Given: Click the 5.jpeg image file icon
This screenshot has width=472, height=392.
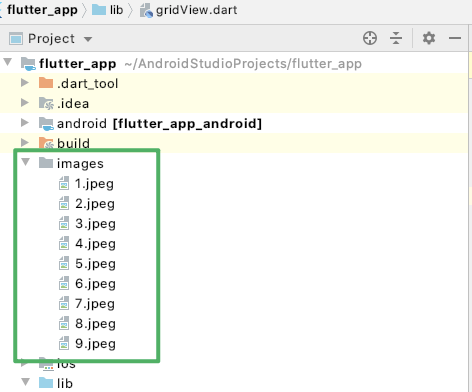Looking at the screenshot, I should 64,263.
